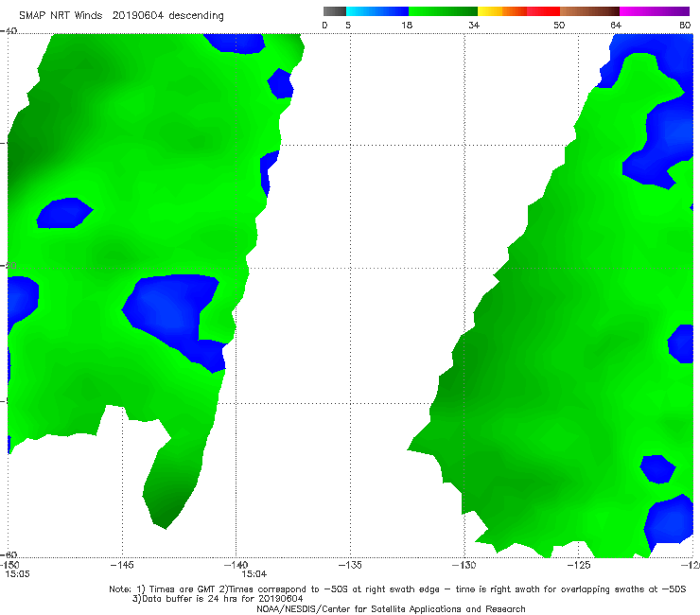Click the word "descending" in the title

(x=197, y=16)
